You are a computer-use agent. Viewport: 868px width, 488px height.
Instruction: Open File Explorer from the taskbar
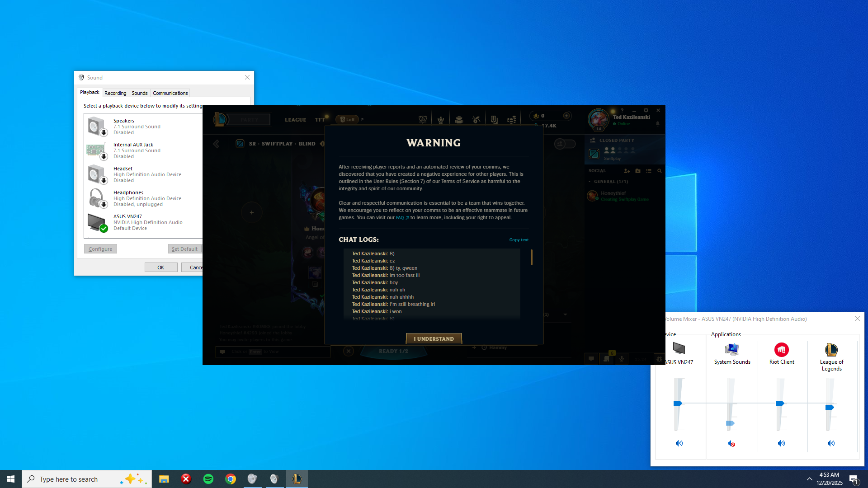pyautogui.click(x=164, y=479)
